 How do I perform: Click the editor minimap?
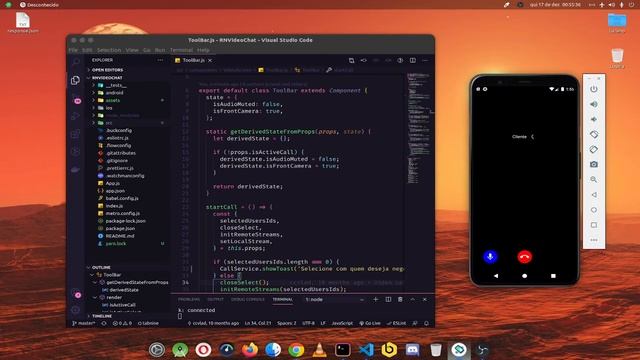pyautogui.click(x=418, y=129)
